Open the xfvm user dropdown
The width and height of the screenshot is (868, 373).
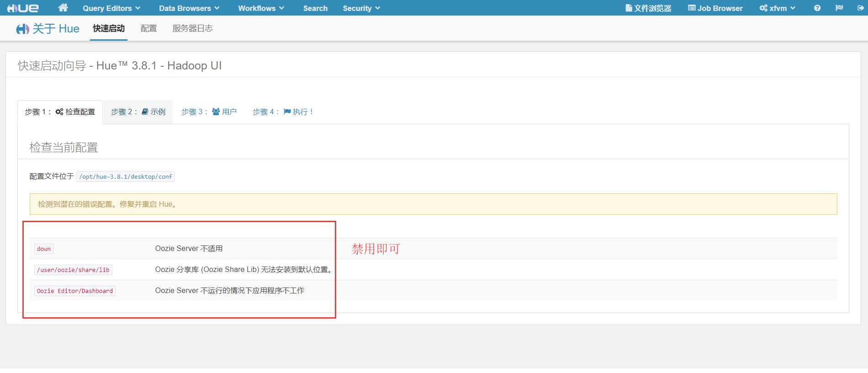[778, 8]
